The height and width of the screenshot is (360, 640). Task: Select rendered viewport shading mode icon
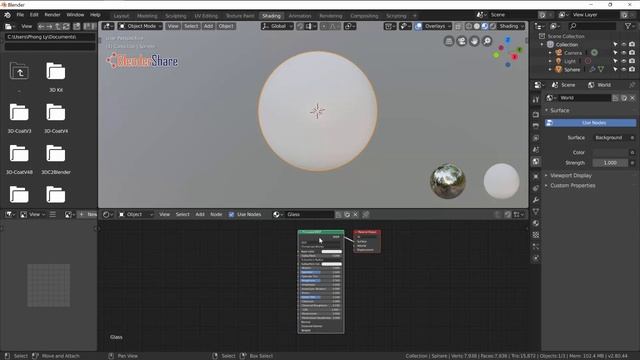pos(493,26)
